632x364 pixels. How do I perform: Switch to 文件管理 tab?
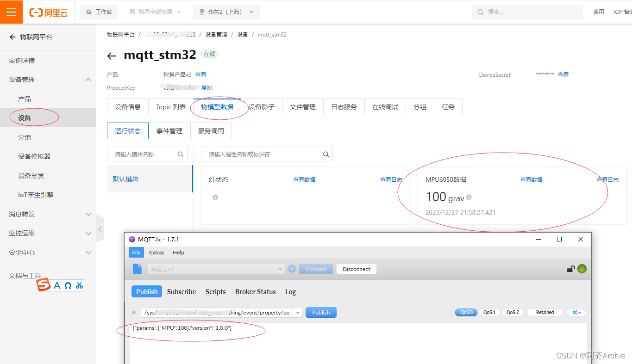pyautogui.click(x=303, y=107)
